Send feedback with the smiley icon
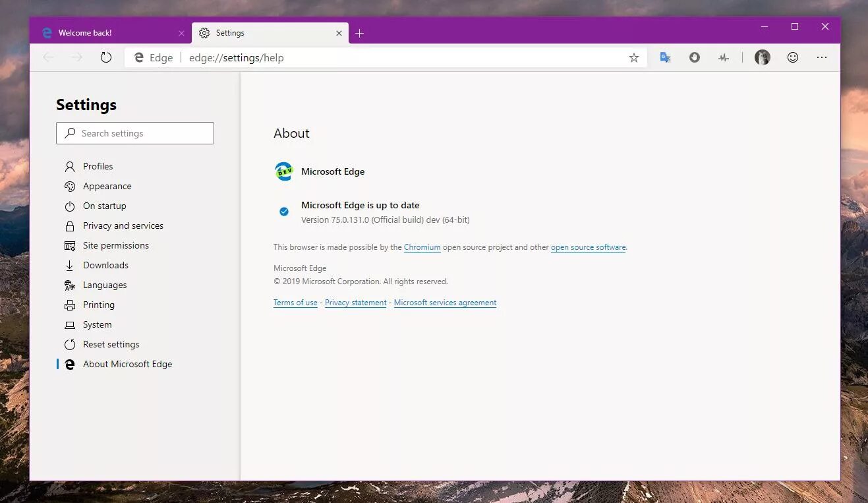Viewport: 868px width, 503px height. click(793, 57)
